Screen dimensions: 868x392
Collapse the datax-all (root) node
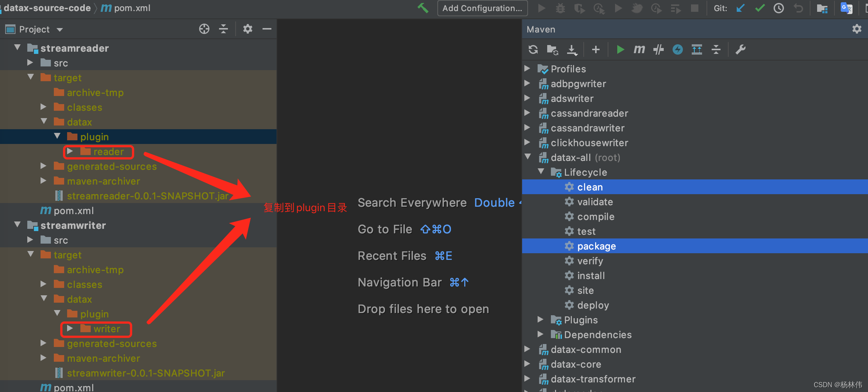pos(528,157)
